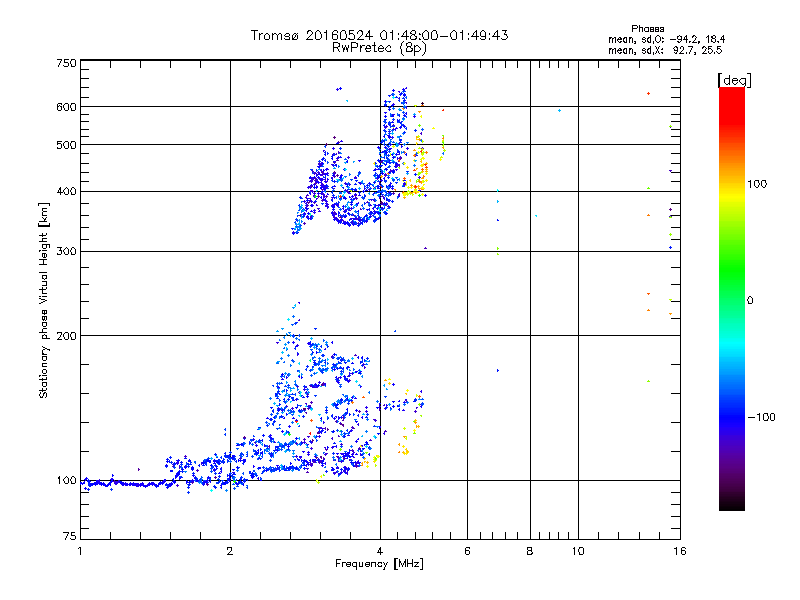Click the x-axis label "10"
This screenshot has height=600, width=800.
(x=578, y=551)
